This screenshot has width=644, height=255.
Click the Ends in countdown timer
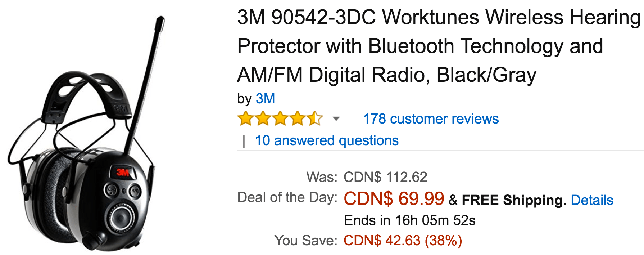(410, 220)
